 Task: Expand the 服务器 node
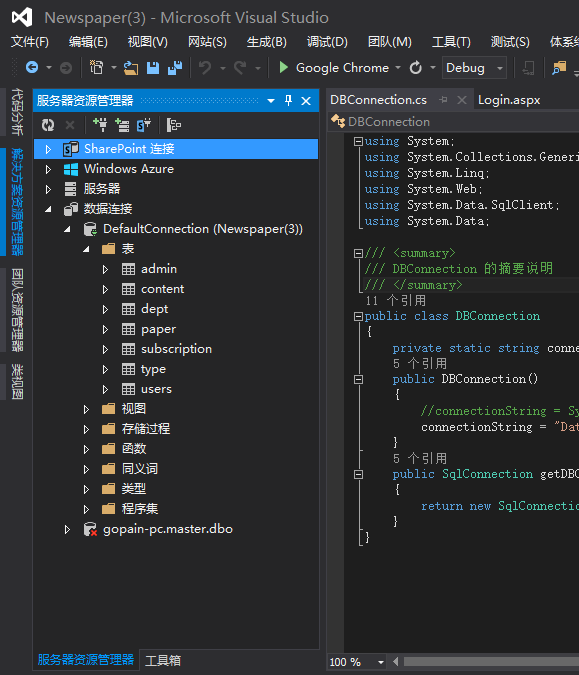click(x=48, y=189)
